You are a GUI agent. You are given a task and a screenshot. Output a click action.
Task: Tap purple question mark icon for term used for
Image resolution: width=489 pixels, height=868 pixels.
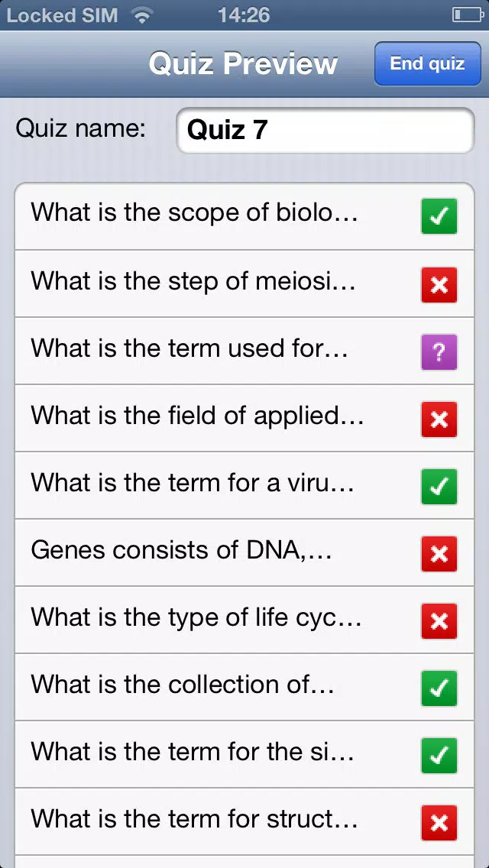[x=439, y=352]
